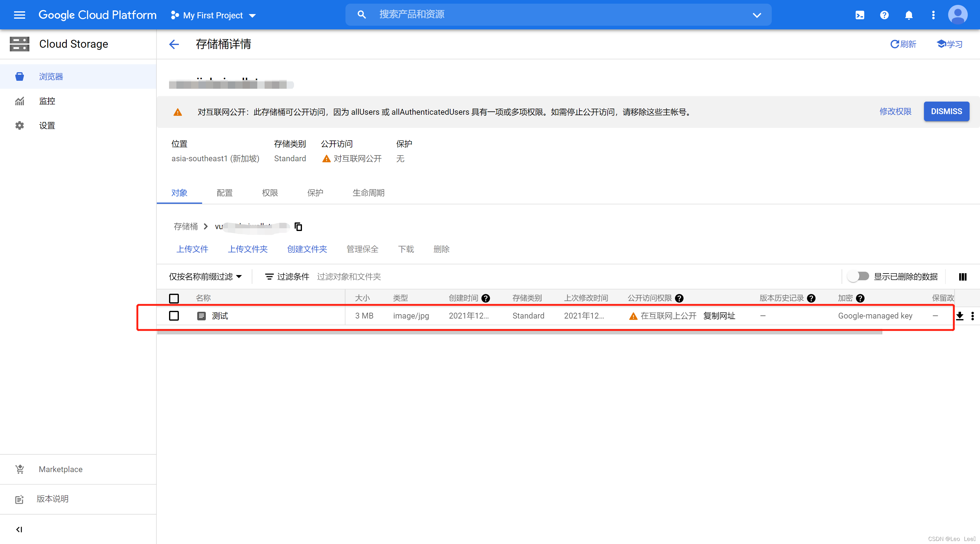Copy bucket path with copy icon
Screen dimensions: 980x544
click(x=298, y=227)
